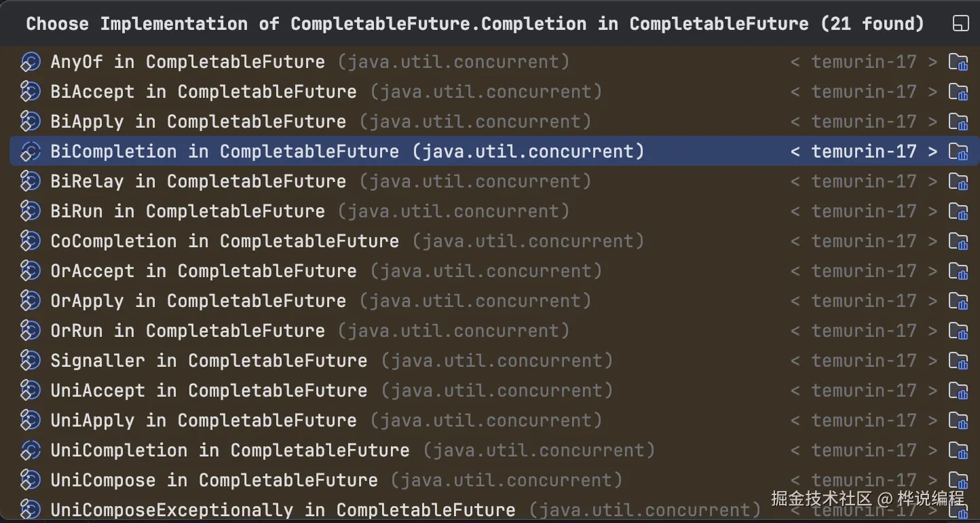Click the class icon beside BiAccept
The height and width of the screenshot is (523, 980).
31,92
